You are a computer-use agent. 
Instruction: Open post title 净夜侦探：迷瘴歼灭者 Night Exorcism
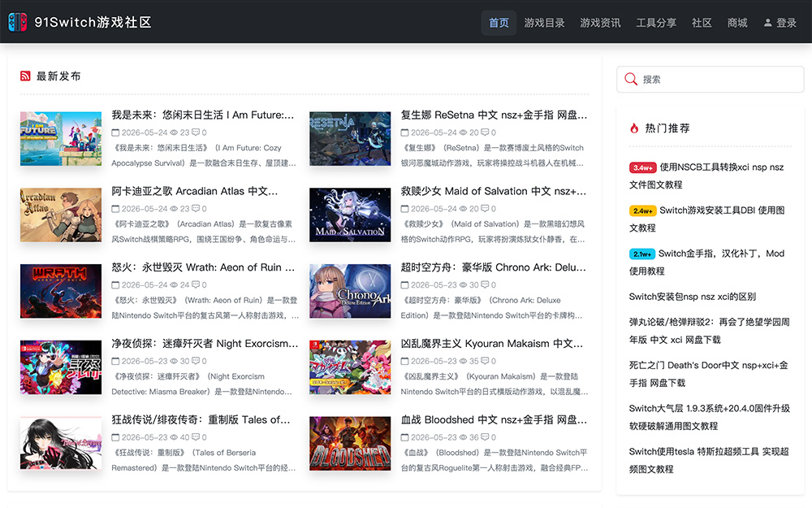click(x=205, y=344)
